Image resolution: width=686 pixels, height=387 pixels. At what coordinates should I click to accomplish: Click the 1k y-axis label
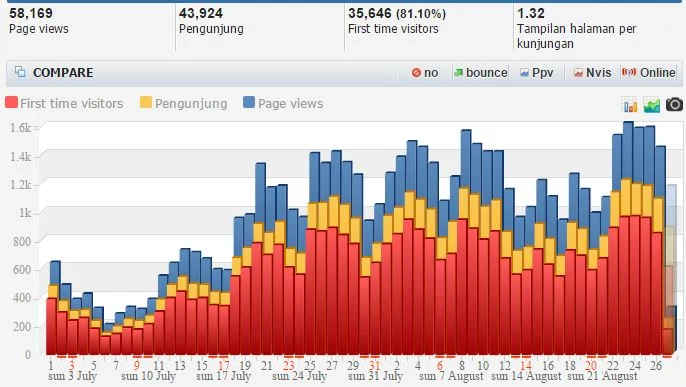click(25, 213)
